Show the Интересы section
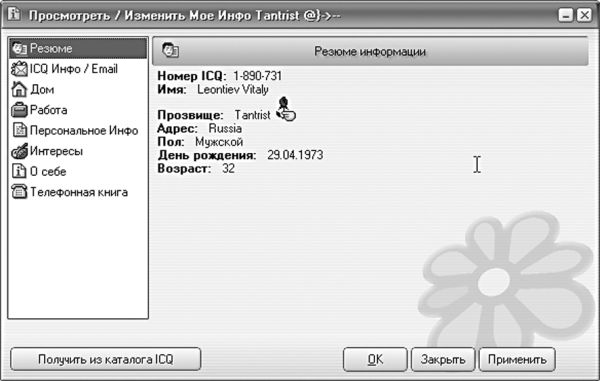600x381 pixels. click(78, 151)
